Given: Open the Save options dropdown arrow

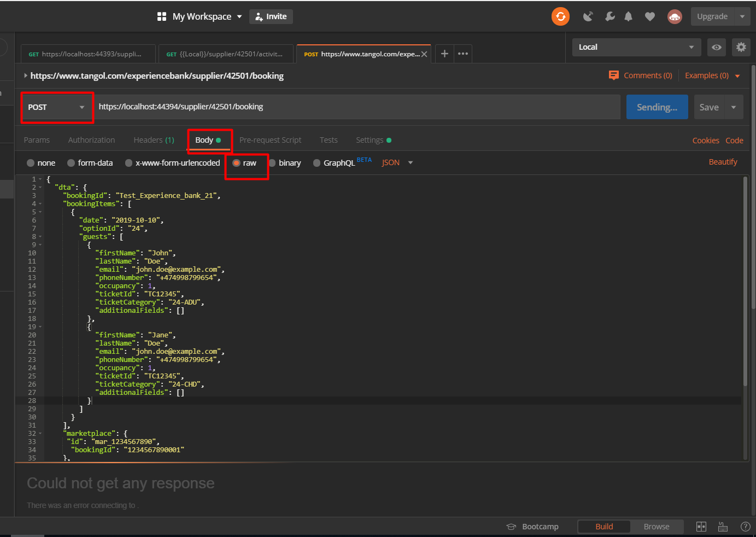Looking at the screenshot, I should [x=734, y=107].
